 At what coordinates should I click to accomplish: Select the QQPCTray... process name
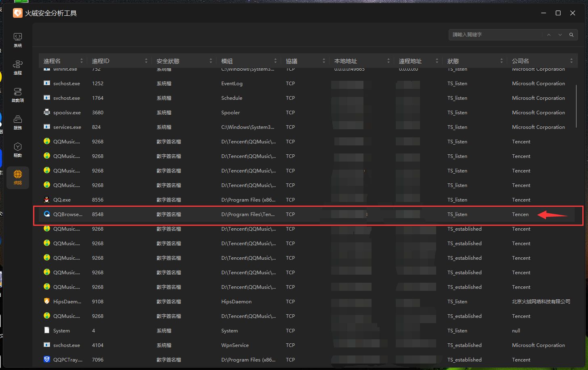(68, 360)
